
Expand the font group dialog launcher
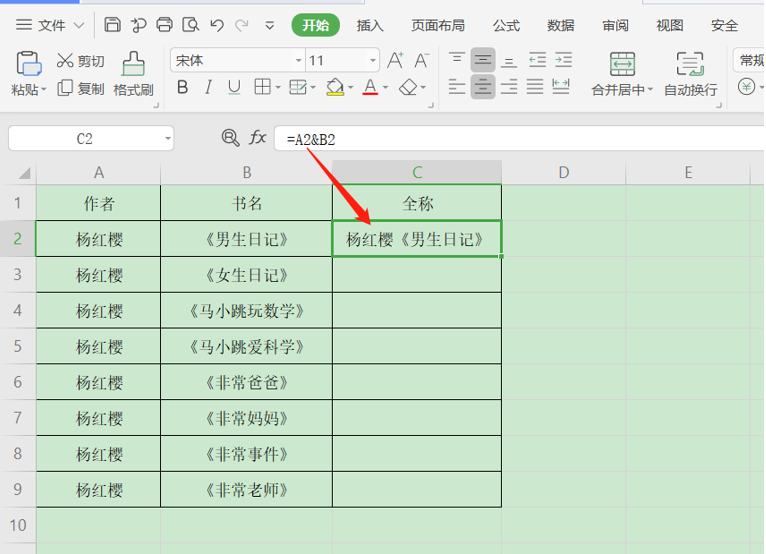(431, 105)
